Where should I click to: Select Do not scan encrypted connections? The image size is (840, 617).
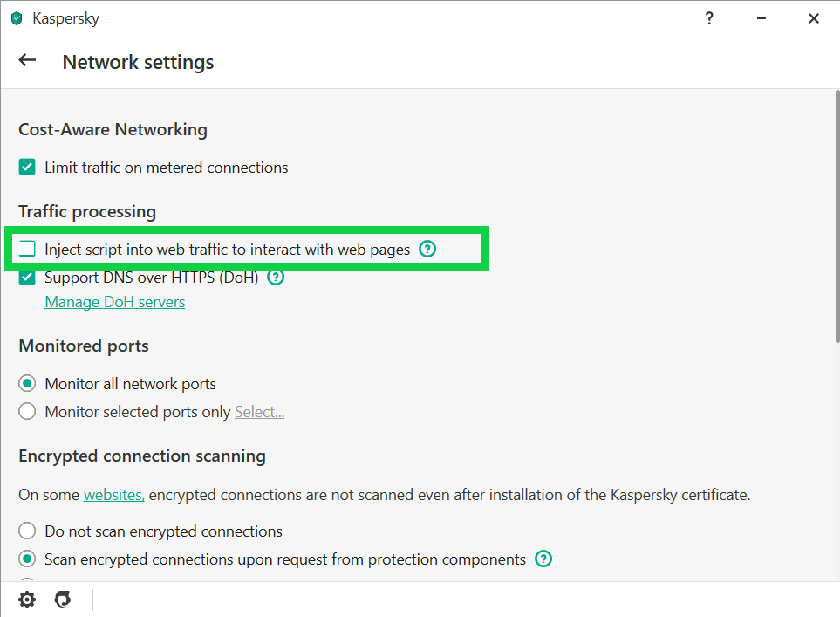click(28, 531)
